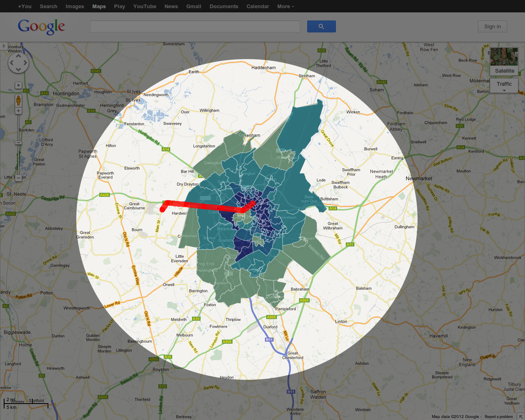Open News in the top bar
Screen dimensions: 525x420
[x=171, y=7]
